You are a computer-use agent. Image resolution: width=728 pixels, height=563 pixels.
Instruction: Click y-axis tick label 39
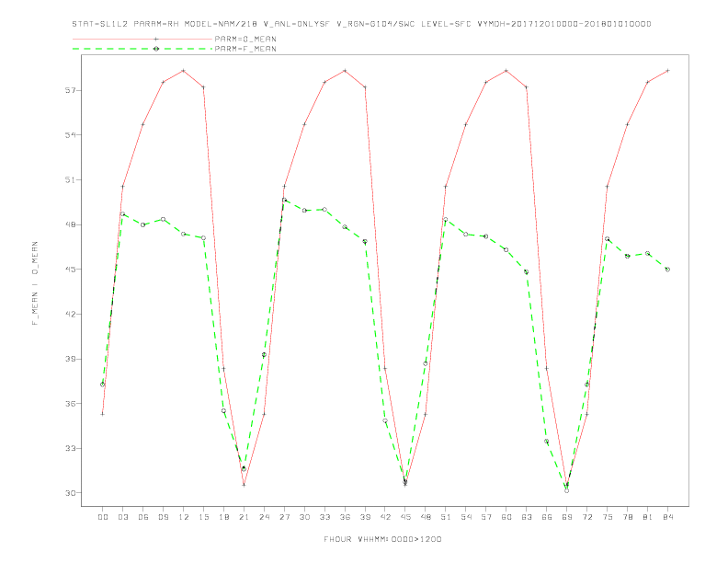click(71, 359)
